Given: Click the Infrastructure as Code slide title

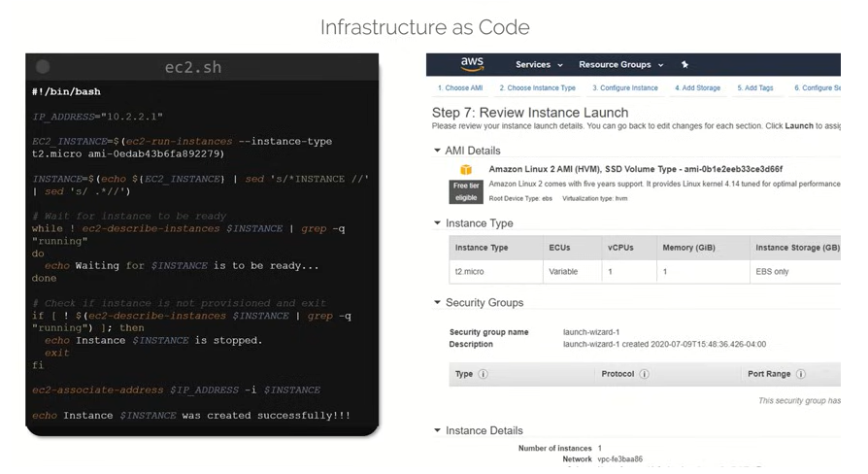Looking at the screenshot, I should 424,27.
